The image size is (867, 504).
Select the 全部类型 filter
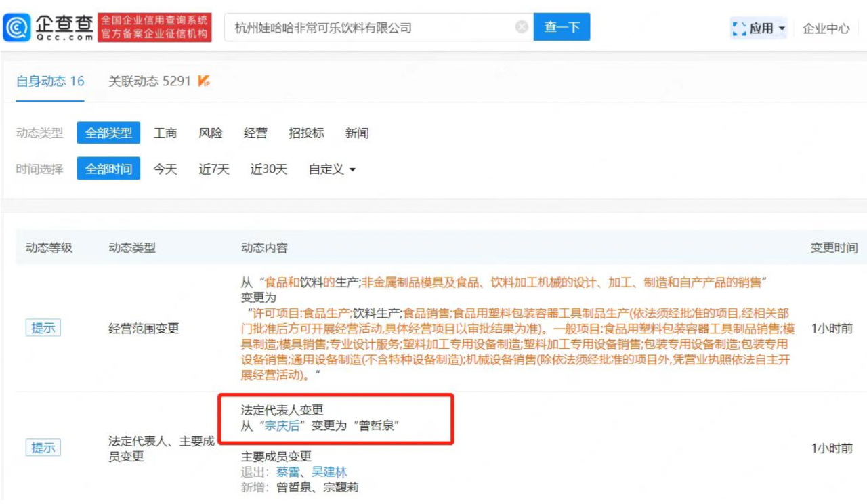pos(108,133)
